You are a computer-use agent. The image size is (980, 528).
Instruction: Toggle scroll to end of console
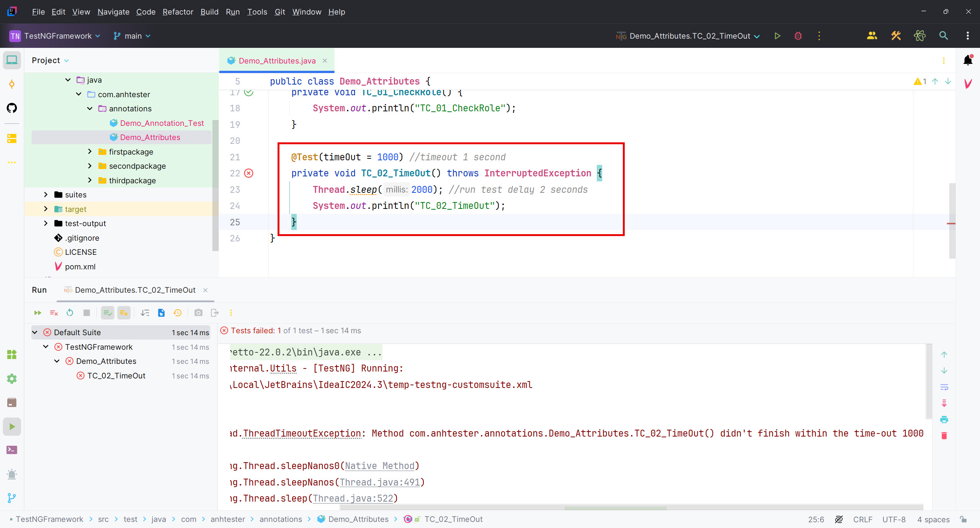pyautogui.click(x=944, y=403)
